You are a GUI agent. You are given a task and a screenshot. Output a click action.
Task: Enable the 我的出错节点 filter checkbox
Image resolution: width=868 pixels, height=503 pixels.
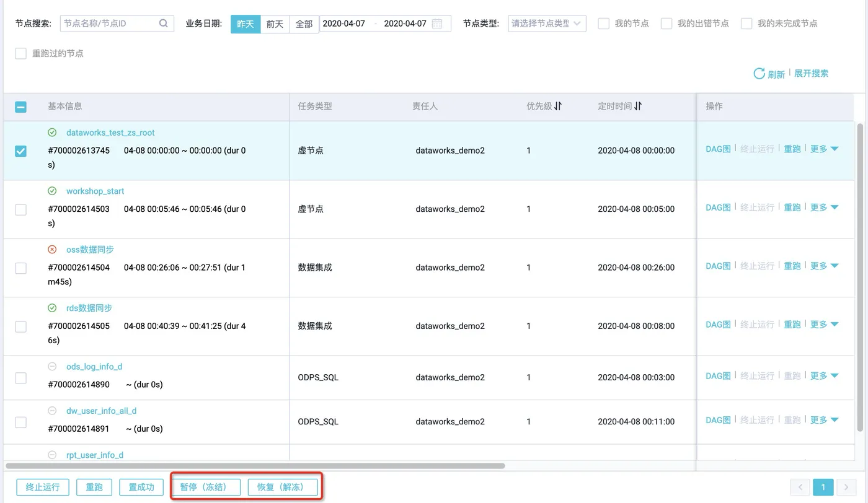pyautogui.click(x=666, y=24)
